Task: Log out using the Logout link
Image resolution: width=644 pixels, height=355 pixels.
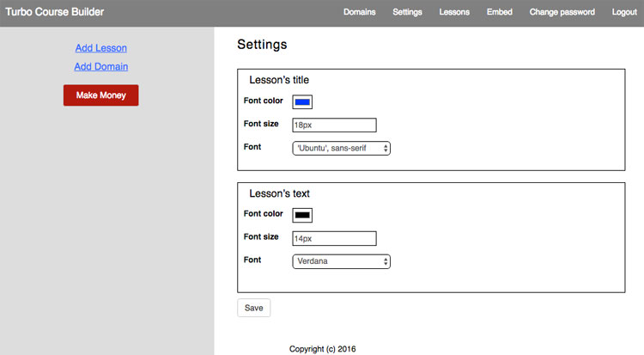Action: pyautogui.click(x=624, y=12)
